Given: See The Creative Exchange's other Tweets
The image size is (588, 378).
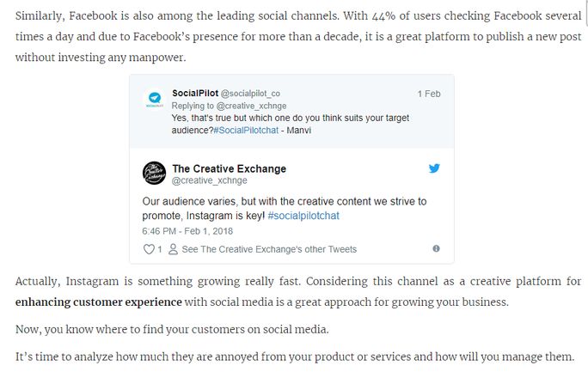Looking at the screenshot, I should [269, 249].
